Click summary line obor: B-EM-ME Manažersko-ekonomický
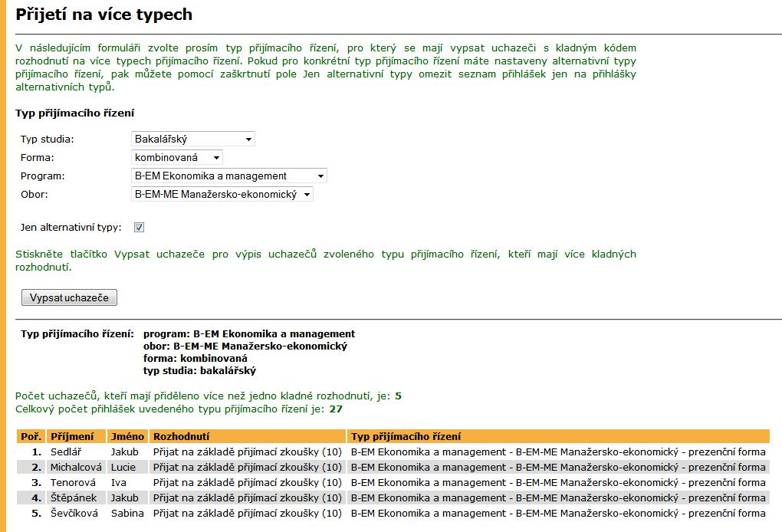 (245, 346)
